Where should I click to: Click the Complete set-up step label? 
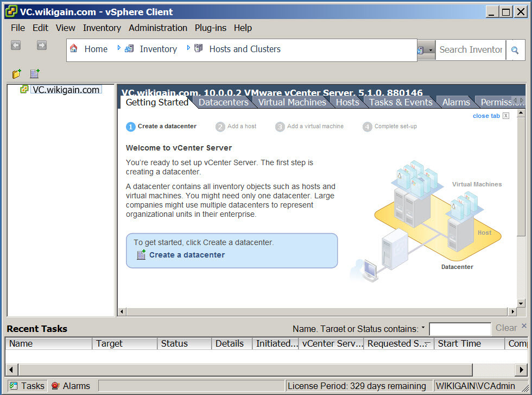click(396, 127)
